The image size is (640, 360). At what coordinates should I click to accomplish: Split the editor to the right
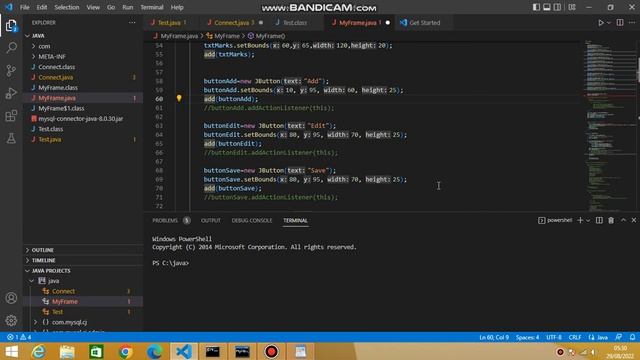click(x=620, y=23)
